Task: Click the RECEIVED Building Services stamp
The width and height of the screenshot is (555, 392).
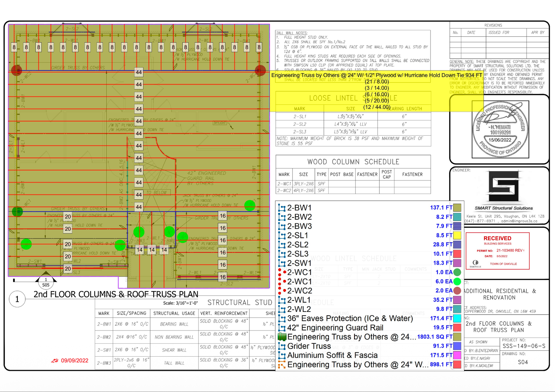Action: coord(497,251)
